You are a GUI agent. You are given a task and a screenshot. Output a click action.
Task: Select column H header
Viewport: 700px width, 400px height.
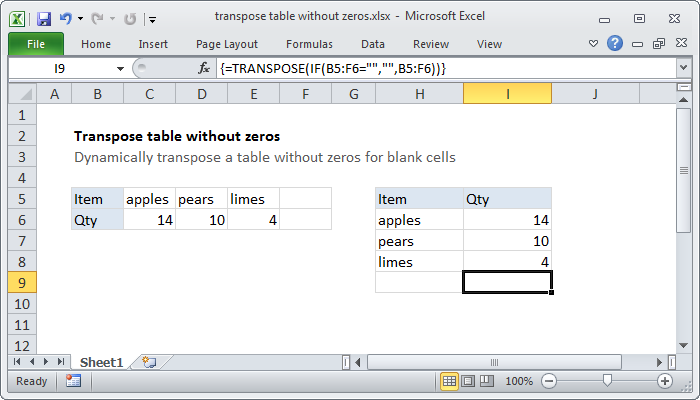(420, 94)
